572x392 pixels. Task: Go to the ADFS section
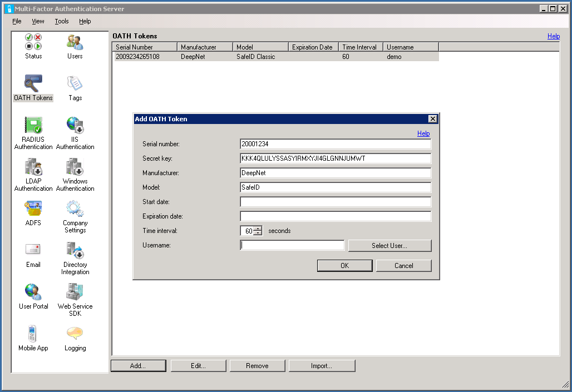pos(33,209)
